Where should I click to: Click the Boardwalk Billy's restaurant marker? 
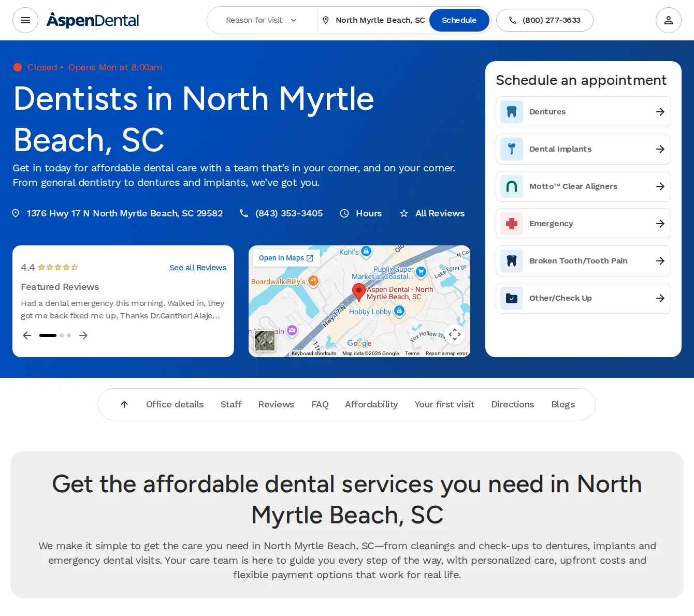313,281
